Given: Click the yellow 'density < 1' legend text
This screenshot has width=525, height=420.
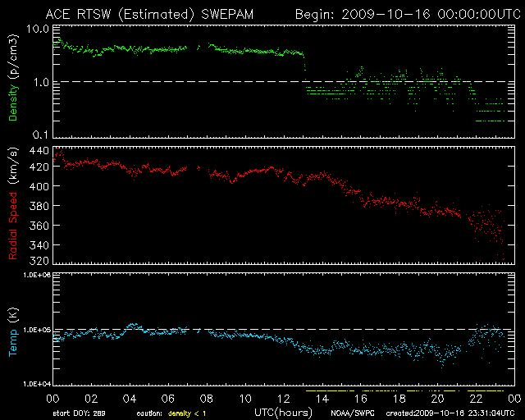Looking at the screenshot, I should [187, 413].
